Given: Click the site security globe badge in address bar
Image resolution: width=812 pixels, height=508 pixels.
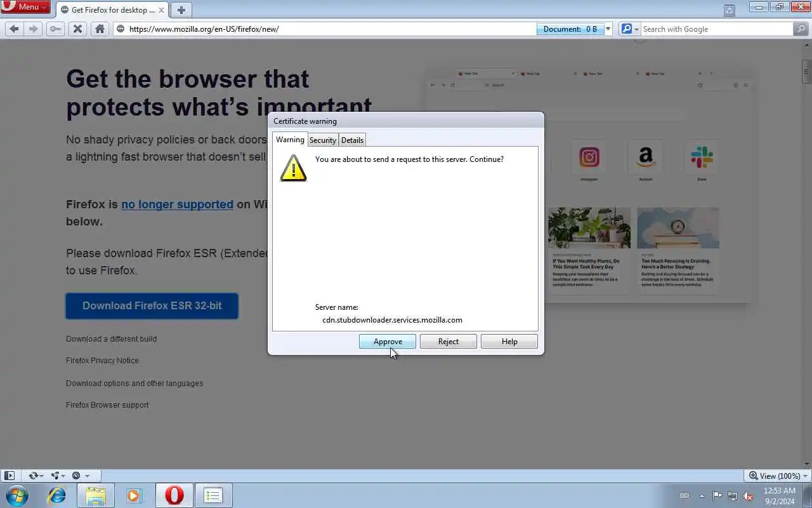Looking at the screenshot, I should (121, 29).
